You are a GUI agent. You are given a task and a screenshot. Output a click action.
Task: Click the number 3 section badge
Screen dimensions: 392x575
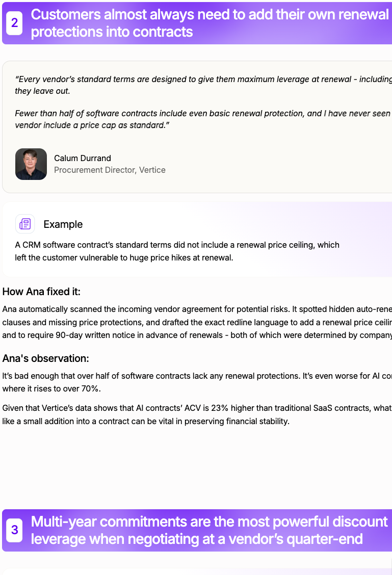point(14,530)
